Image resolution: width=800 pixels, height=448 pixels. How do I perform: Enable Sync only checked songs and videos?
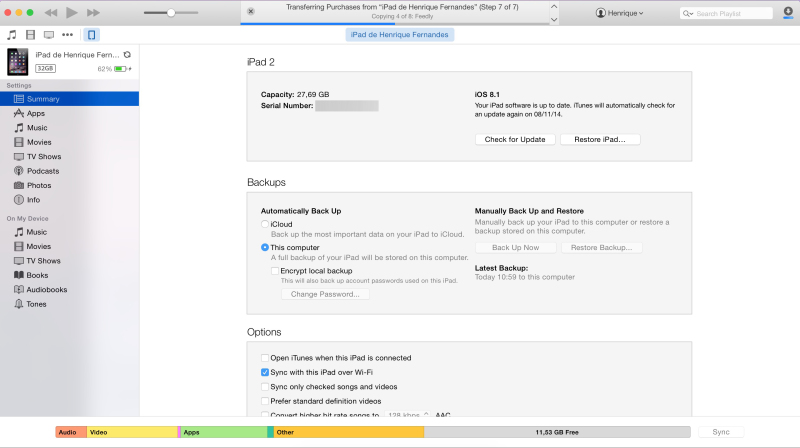point(265,387)
